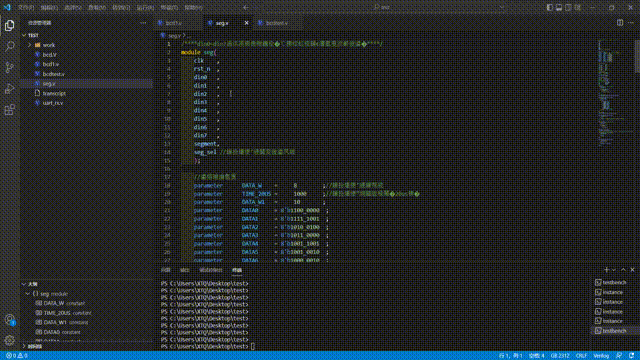This screenshot has width=640, height=360.
Task: Toggle bottom panel layout button
Action: pos(559,7)
